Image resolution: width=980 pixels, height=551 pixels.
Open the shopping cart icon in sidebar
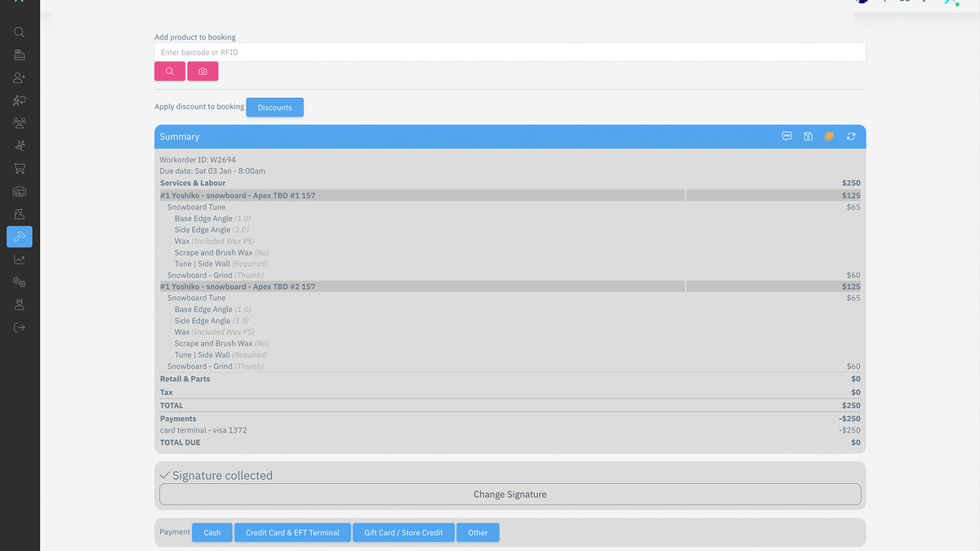pyautogui.click(x=20, y=169)
